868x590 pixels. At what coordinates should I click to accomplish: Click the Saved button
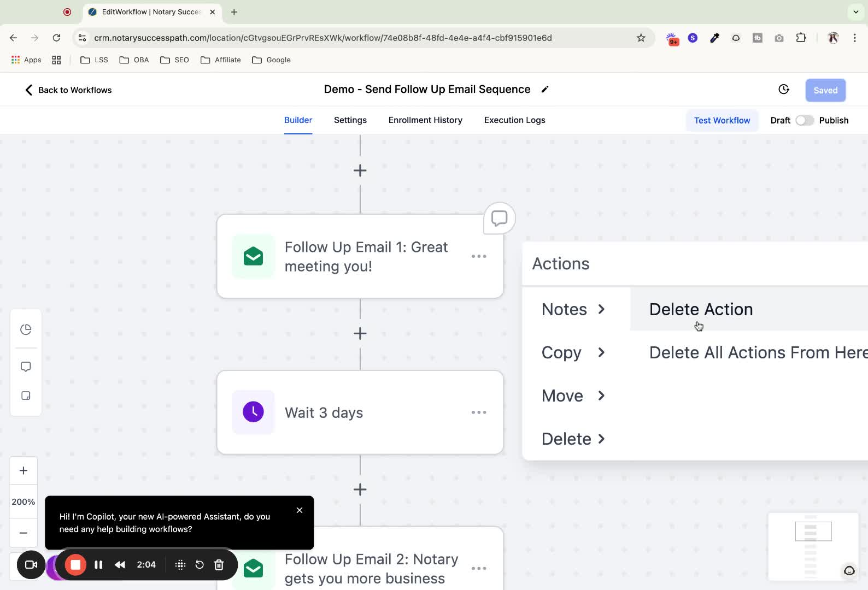[x=825, y=90]
